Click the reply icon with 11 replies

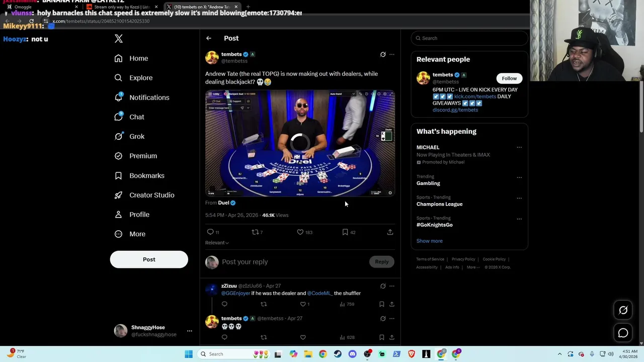[x=210, y=232]
